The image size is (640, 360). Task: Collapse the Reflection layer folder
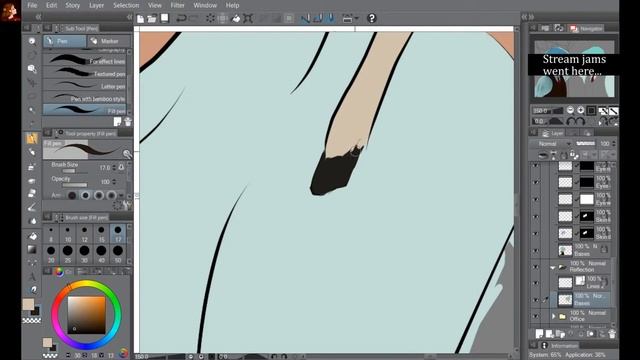[x=553, y=267]
